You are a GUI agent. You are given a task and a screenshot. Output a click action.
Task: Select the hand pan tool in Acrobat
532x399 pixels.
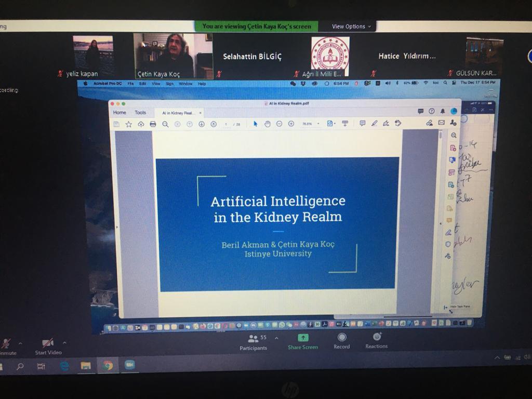point(267,124)
